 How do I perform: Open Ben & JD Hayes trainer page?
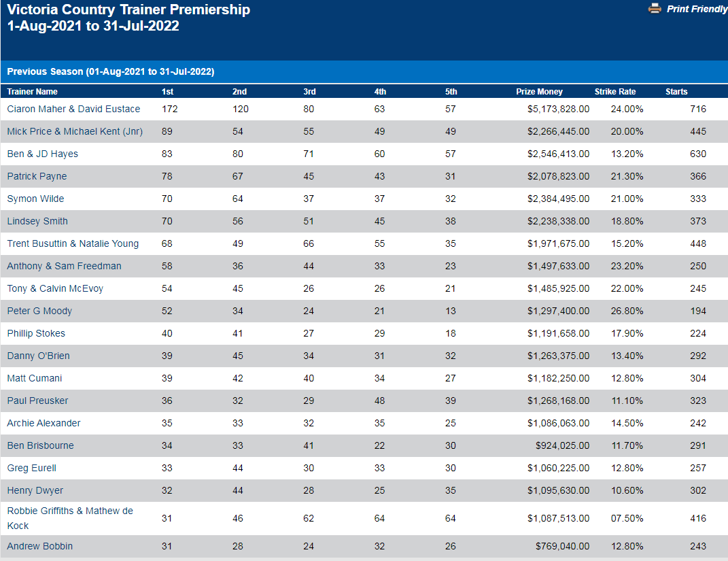pos(42,154)
